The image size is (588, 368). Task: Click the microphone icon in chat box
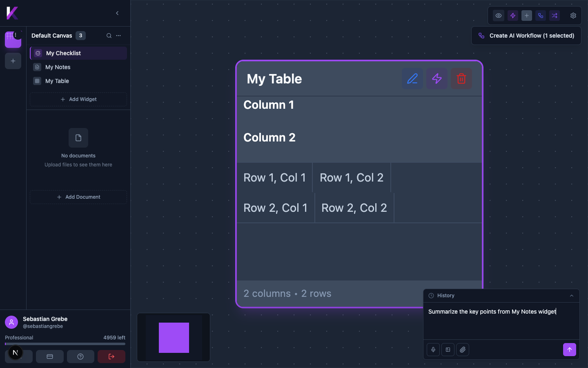[x=433, y=350]
